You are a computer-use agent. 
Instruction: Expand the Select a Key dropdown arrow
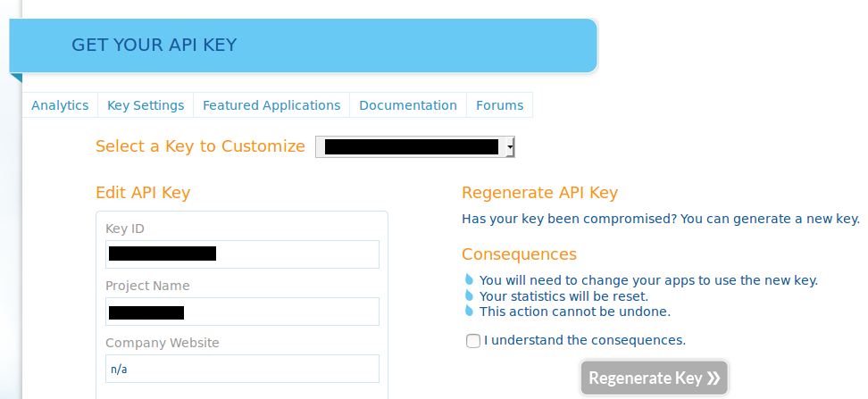pyautogui.click(x=510, y=147)
